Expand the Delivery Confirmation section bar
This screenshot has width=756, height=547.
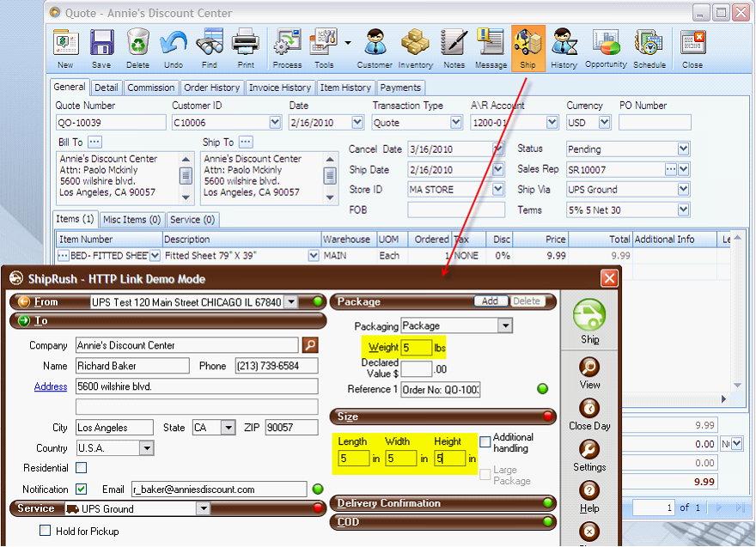click(442, 503)
